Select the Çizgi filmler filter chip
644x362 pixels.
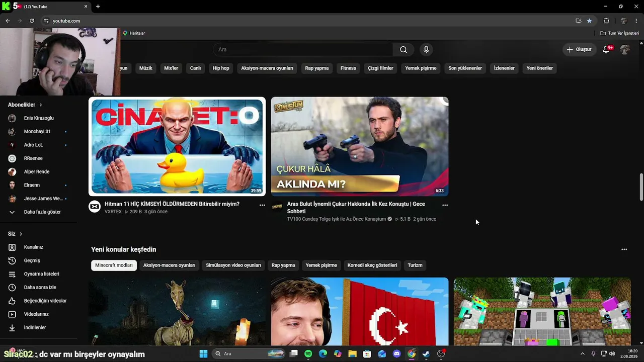(x=380, y=68)
